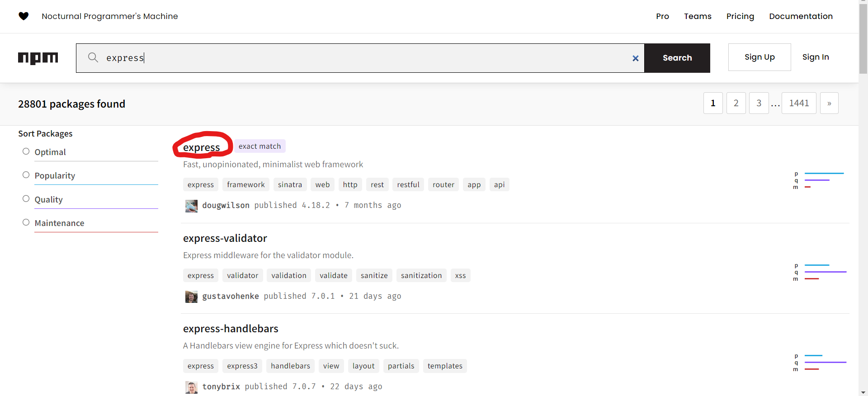Click the validation keyword tag
Image resolution: width=868 pixels, height=396 pixels.
tap(289, 275)
